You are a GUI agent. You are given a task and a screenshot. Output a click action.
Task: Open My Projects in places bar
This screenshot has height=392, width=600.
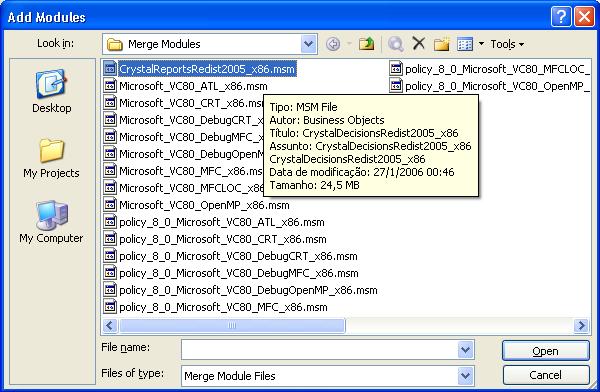click(51, 158)
